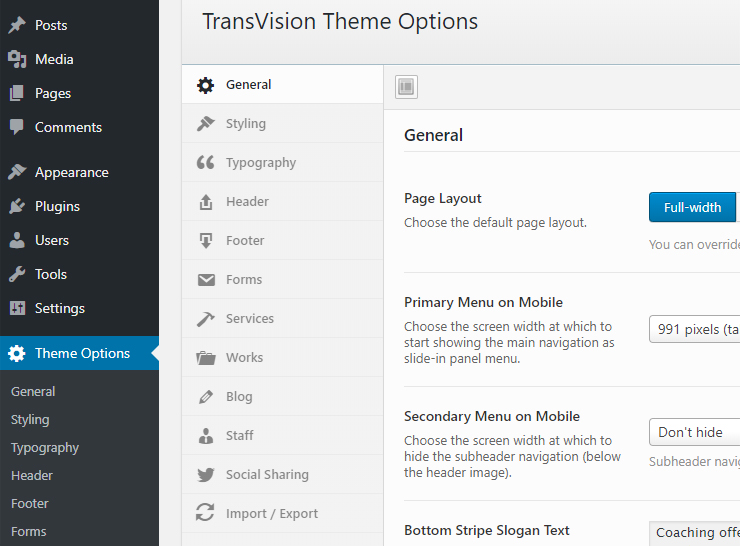Click the gear icon beside General tab
Image resolution: width=740 pixels, height=546 pixels.
[205, 85]
